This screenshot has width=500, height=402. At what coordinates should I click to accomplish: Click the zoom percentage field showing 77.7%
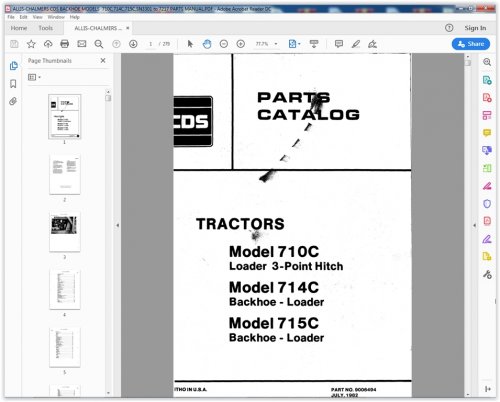[x=262, y=44]
